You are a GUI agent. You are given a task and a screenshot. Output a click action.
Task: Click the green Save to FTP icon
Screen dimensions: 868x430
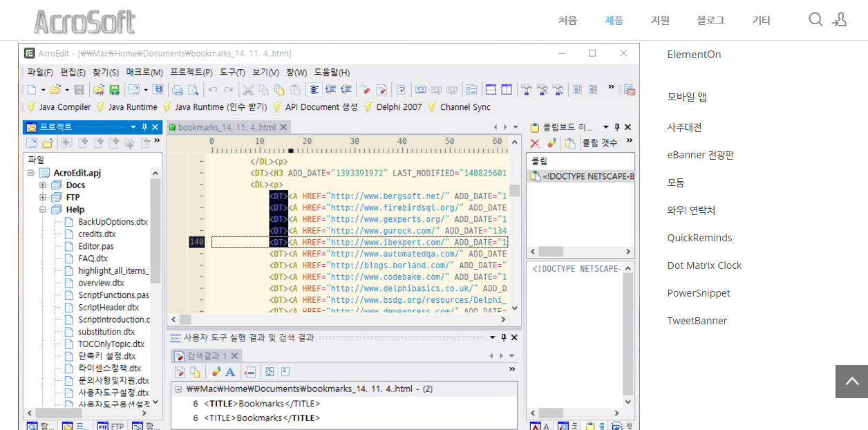pos(115,90)
